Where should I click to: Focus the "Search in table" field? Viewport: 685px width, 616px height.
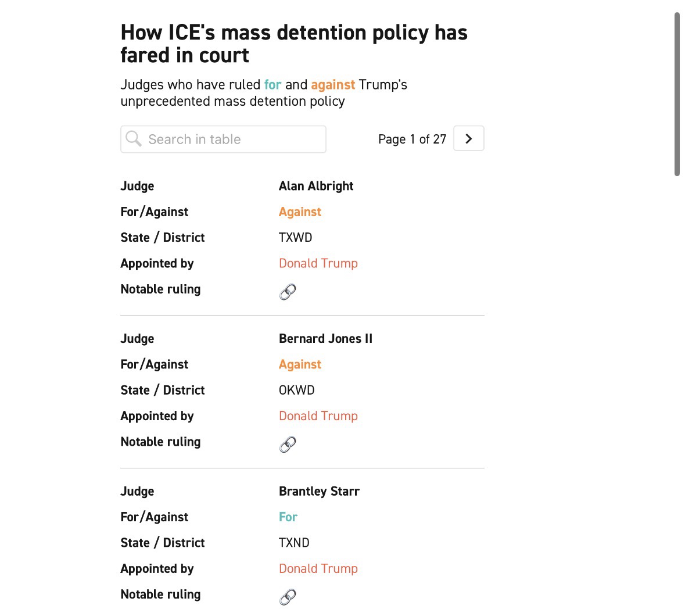[x=232, y=139]
